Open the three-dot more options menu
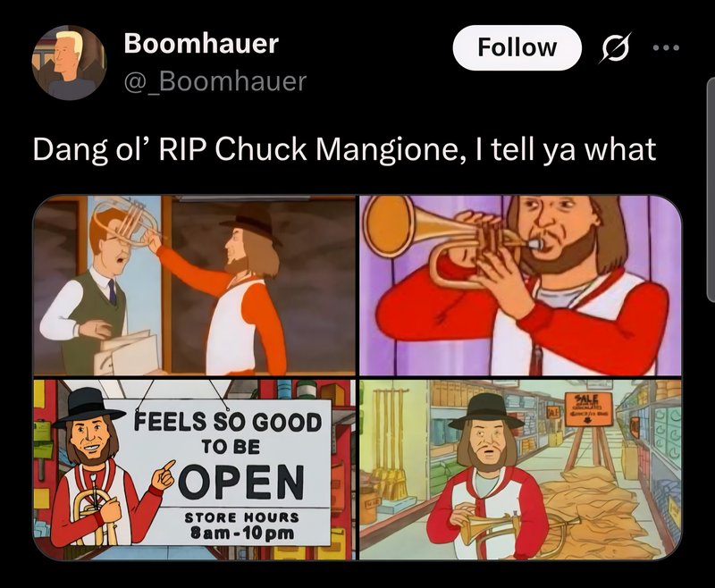The width and height of the screenshot is (715, 588). [x=666, y=47]
